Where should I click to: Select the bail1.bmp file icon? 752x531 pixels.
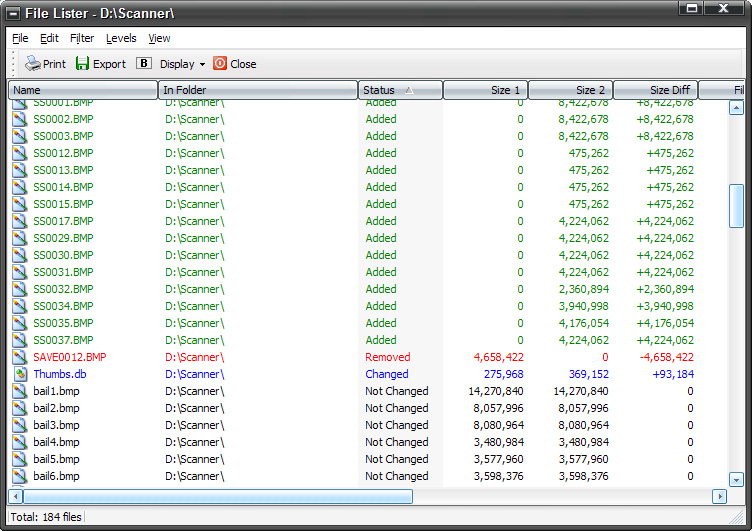click(x=20, y=391)
